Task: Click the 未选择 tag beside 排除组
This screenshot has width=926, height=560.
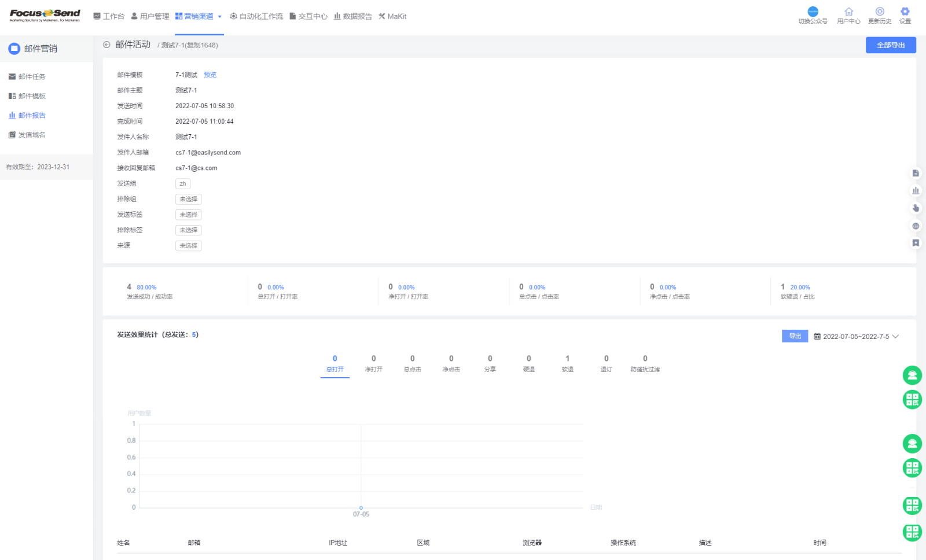Action: [189, 199]
